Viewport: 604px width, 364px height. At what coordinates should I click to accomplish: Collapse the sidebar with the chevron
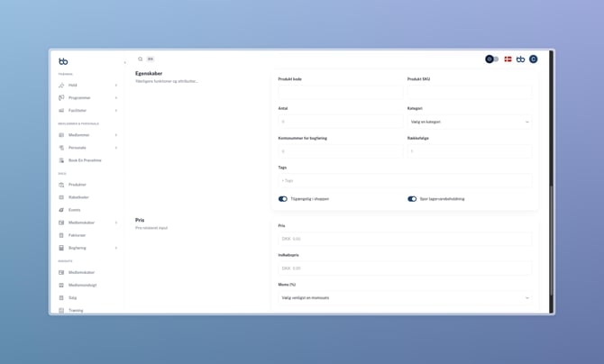[x=124, y=63]
